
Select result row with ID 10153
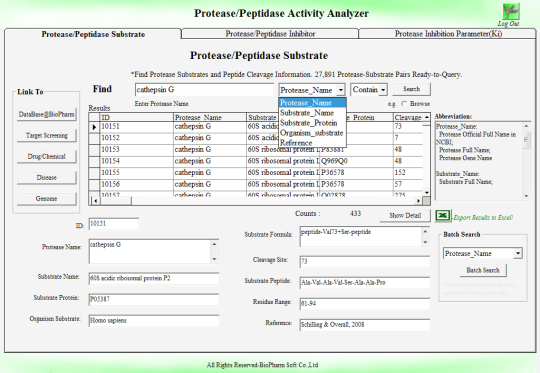tap(256, 150)
